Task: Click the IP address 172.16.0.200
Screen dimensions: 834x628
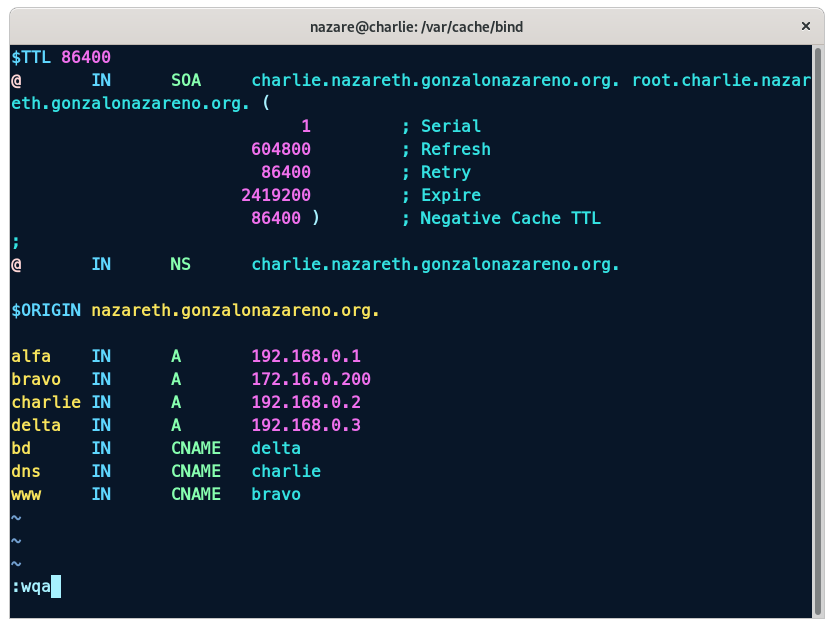Action: [311, 379]
